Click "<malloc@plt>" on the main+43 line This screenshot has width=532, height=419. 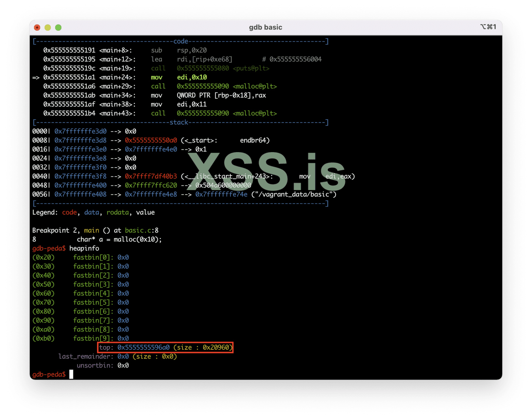click(x=255, y=114)
